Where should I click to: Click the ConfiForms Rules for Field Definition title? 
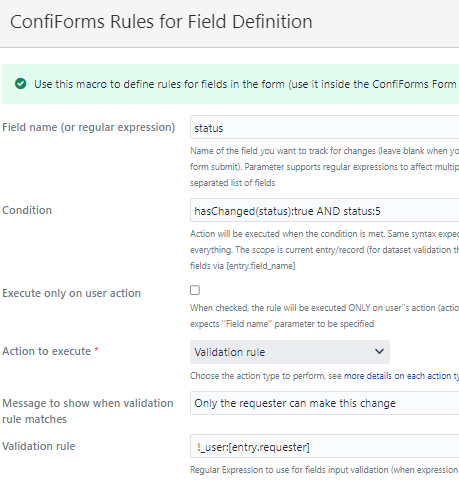click(161, 22)
